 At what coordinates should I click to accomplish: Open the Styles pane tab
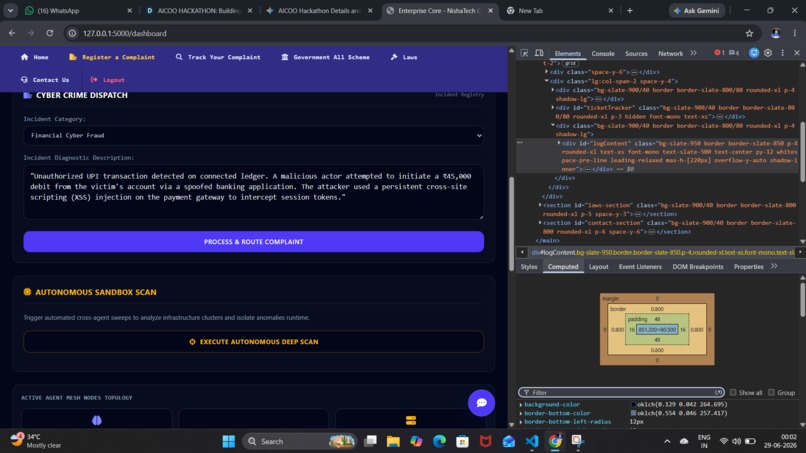tap(528, 267)
